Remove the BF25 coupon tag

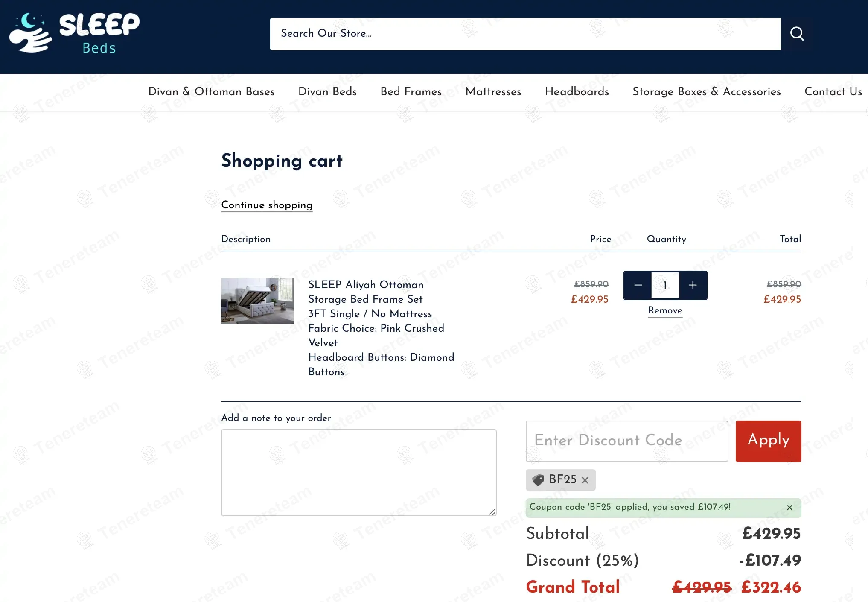point(585,480)
